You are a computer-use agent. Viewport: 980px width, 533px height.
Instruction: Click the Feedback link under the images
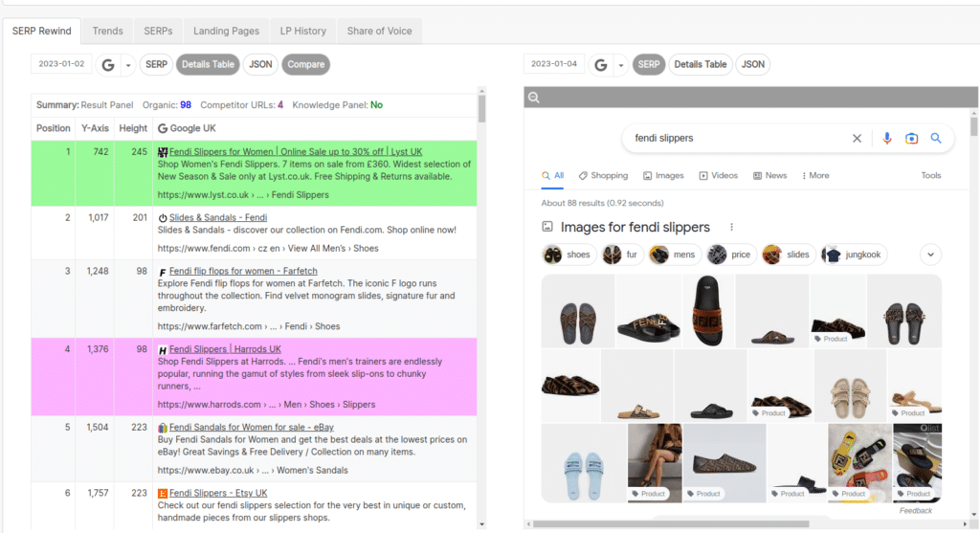(916, 510)
